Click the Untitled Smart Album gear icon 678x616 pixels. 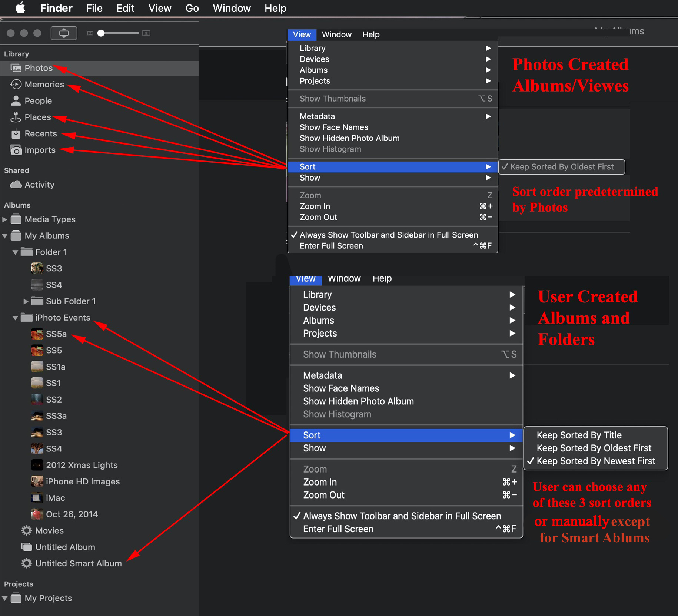point(27,563)
